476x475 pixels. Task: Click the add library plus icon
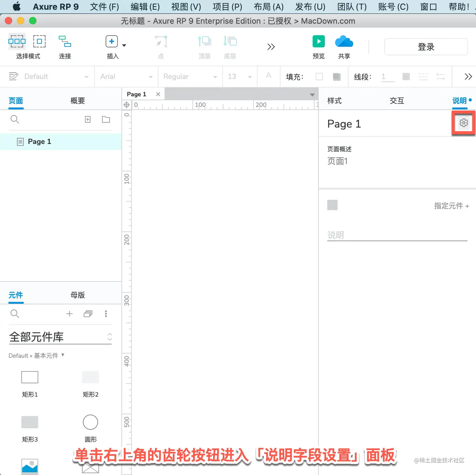[x=70, y=314]
